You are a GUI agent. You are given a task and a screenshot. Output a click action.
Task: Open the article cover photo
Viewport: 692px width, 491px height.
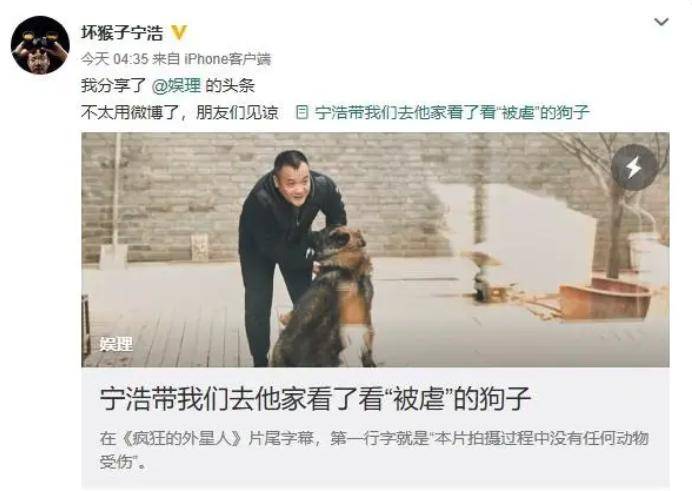coord(375,250)
